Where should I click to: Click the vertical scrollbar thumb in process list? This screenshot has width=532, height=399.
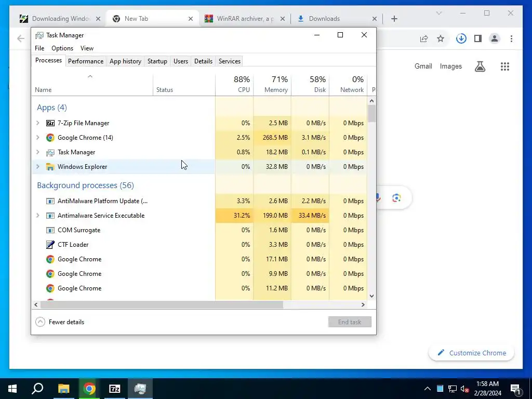(x=371, y=113)
